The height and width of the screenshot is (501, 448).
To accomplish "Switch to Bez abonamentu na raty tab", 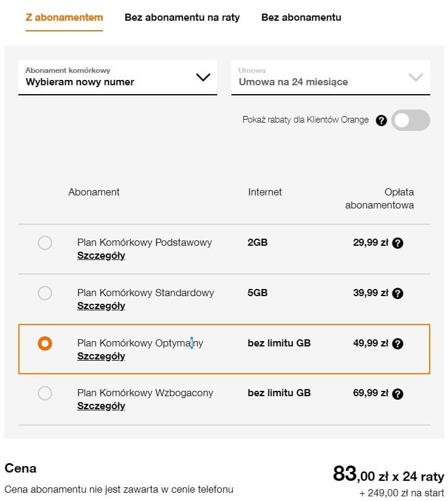I will click(182, 17).
